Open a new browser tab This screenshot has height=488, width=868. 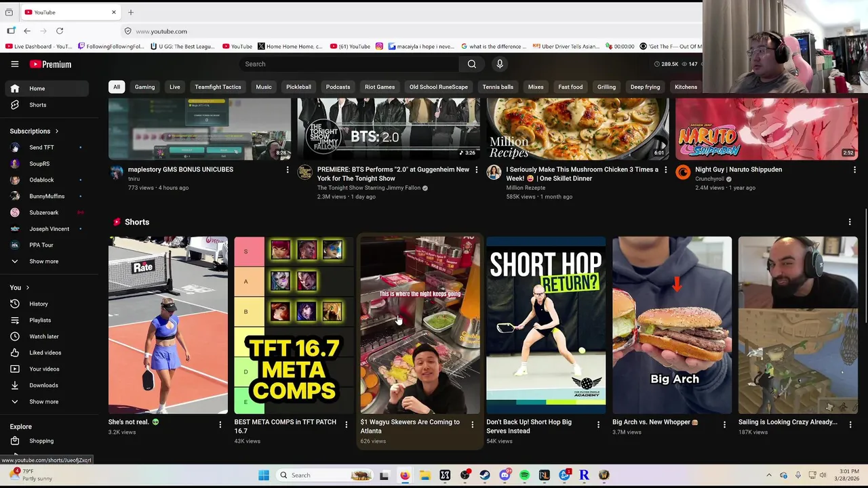[x=131, y=12]
